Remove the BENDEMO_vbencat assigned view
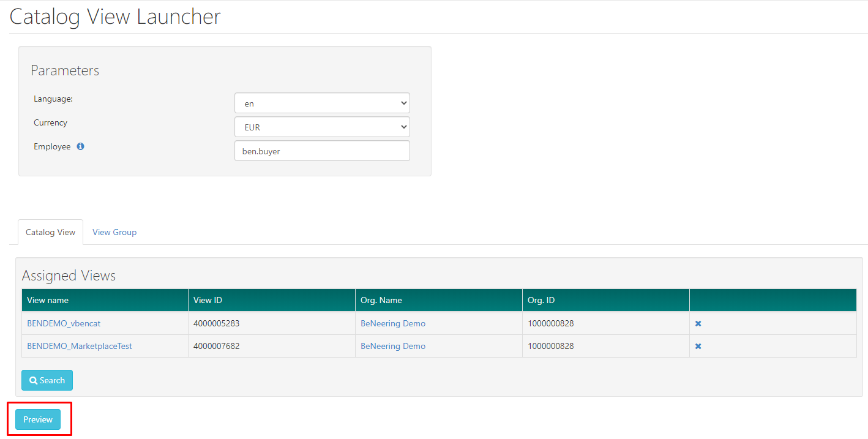The width and height of the screenshot is (868, 439). tap(698, 323)
